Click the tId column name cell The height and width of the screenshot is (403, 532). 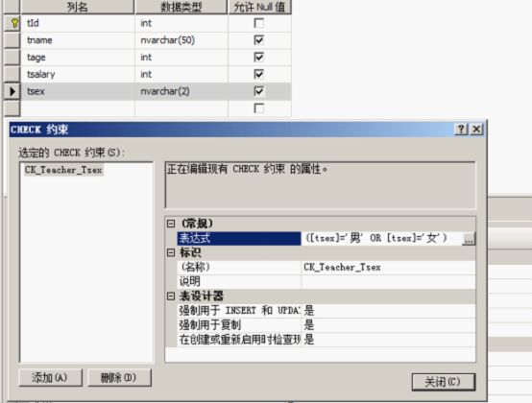[78, 23]
